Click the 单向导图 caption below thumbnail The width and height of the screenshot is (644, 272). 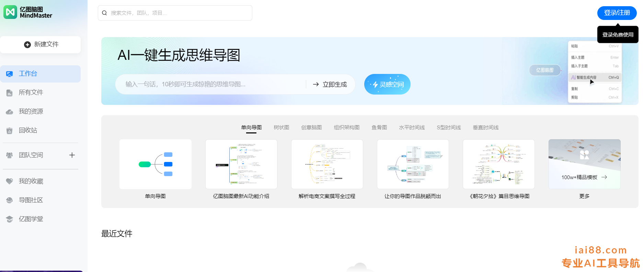pos(155,196)
